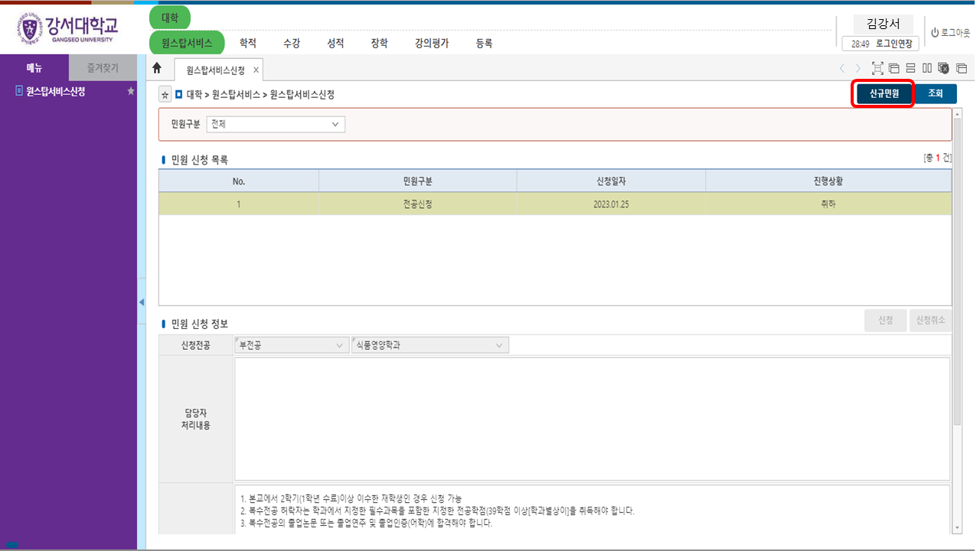980x551 pixels.
Task: Click the Gangseo University logo
Action: click(69, 28)
